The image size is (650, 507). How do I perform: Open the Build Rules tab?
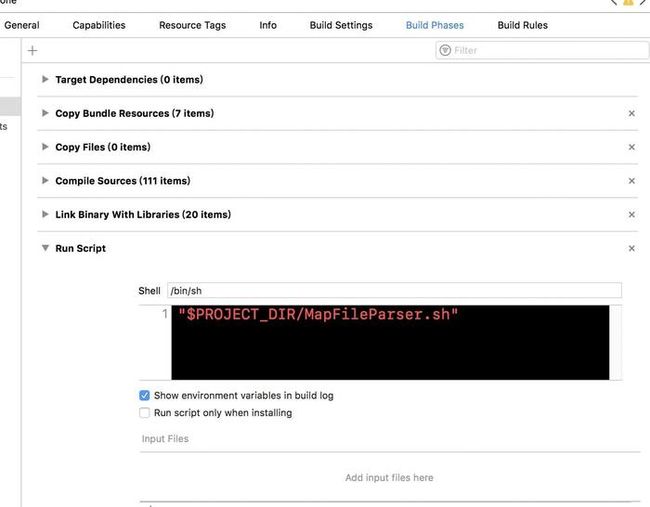tap(522, 25)
